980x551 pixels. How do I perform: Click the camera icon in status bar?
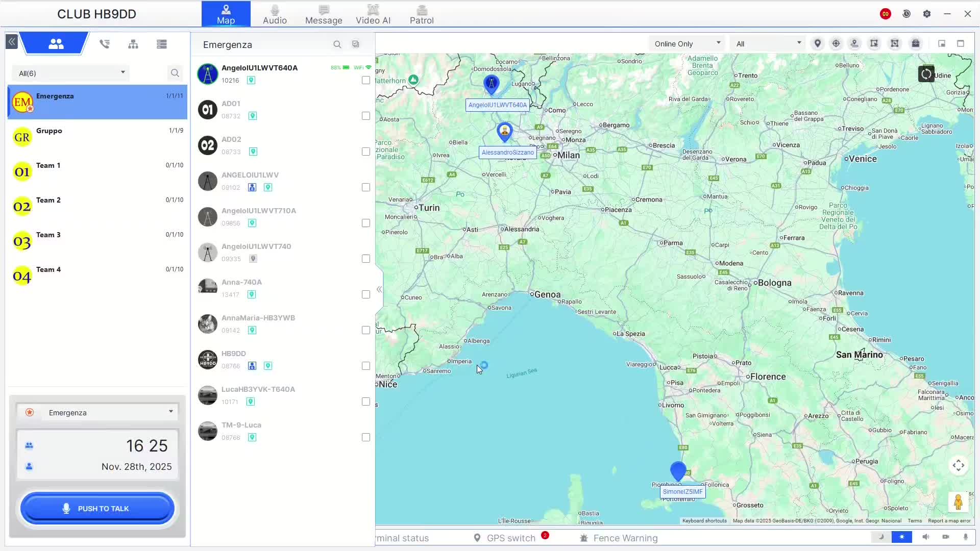945,537
